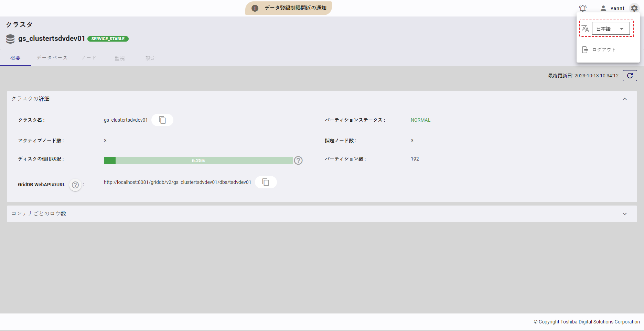
Task: Copy the GridDB WebAPI URL
Action: click(x=266, y=182)
